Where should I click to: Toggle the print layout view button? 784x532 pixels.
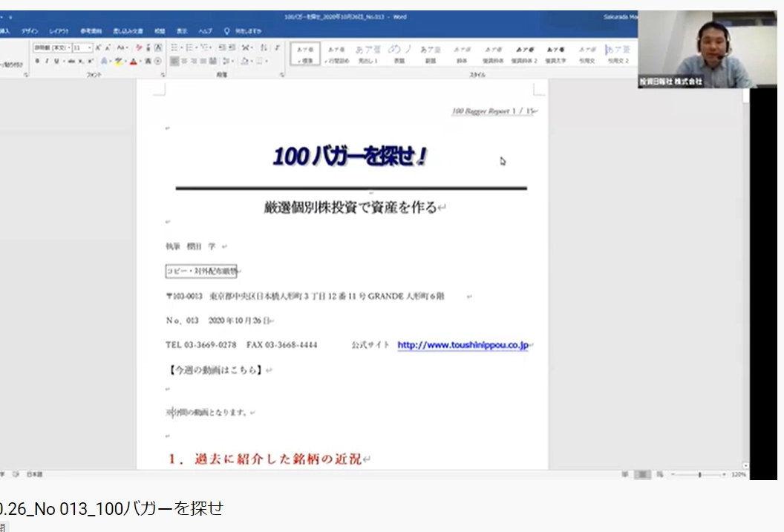click(x=643, y=474)
